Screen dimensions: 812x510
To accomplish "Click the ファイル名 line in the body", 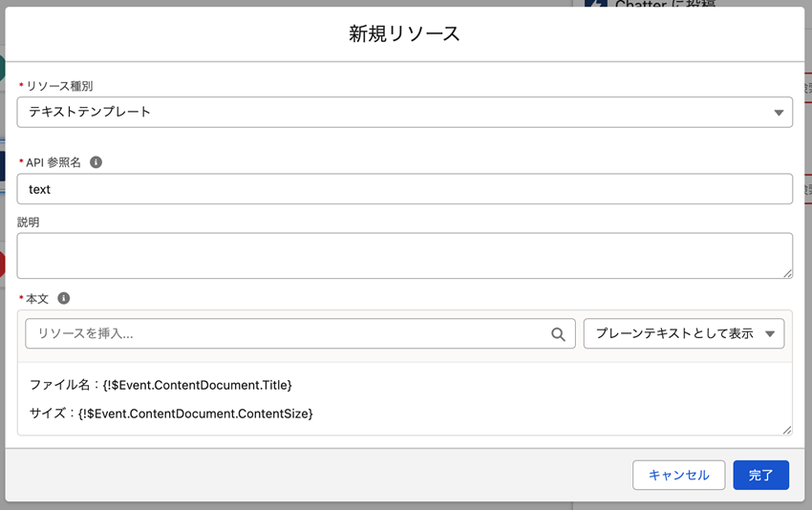I will [160, 385].
